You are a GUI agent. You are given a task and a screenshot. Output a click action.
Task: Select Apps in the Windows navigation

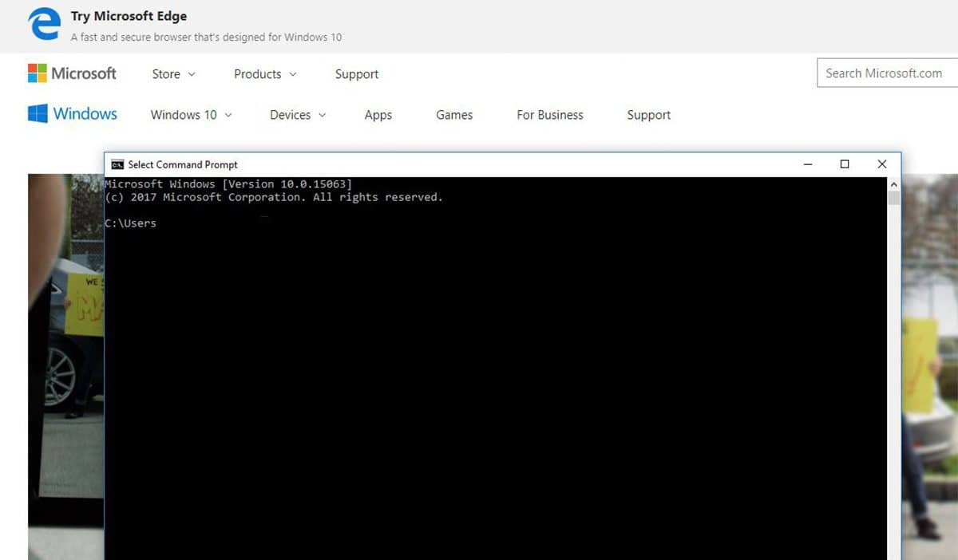(x=378, y=115)
